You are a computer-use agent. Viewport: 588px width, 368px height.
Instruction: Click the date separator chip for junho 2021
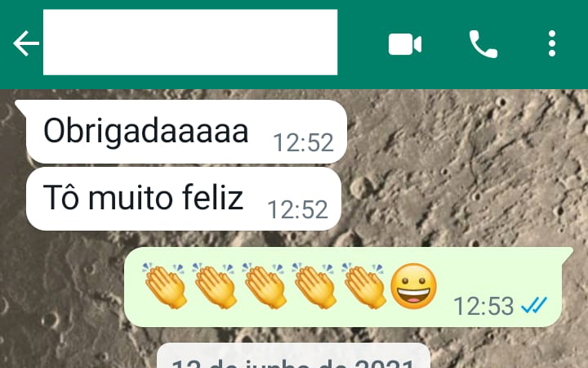pyautogui.click(x=294, y=356)
